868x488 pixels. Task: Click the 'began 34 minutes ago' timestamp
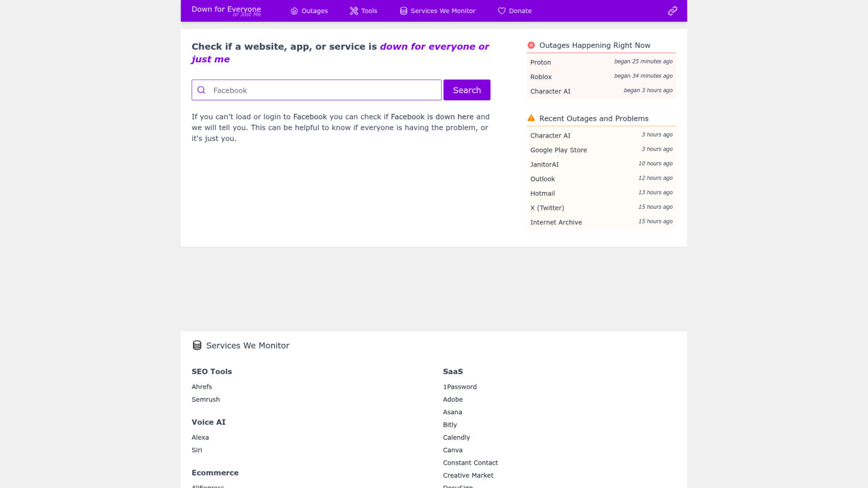(643, 76)
